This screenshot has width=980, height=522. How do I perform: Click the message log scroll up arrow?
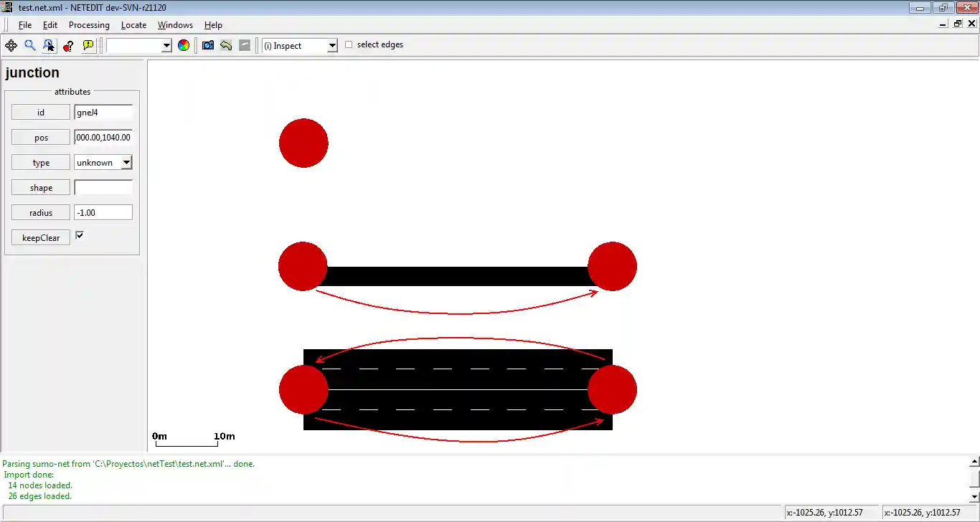tap(974, 462)
